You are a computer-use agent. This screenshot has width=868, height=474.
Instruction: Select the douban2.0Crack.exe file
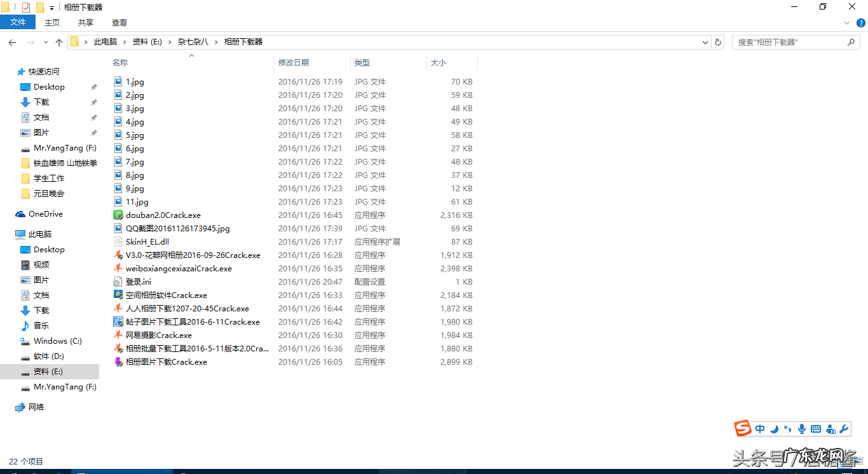163,215
